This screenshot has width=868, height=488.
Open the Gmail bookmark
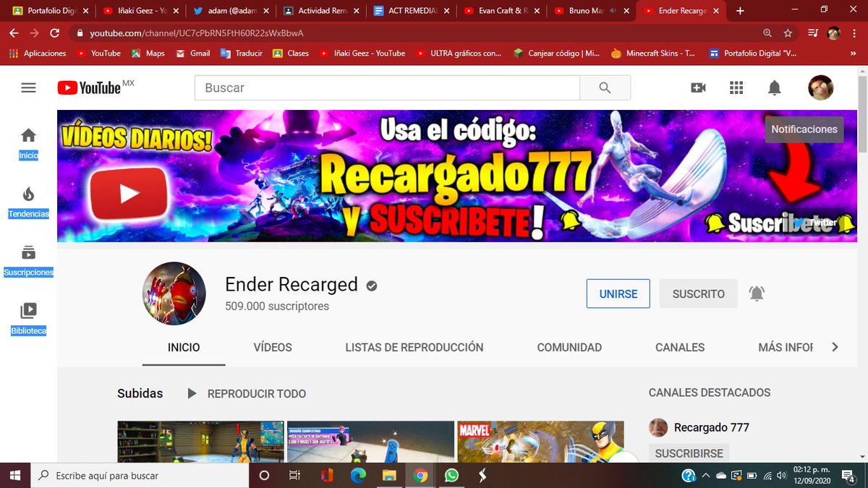pyautogui.click(x=192, y=53)
